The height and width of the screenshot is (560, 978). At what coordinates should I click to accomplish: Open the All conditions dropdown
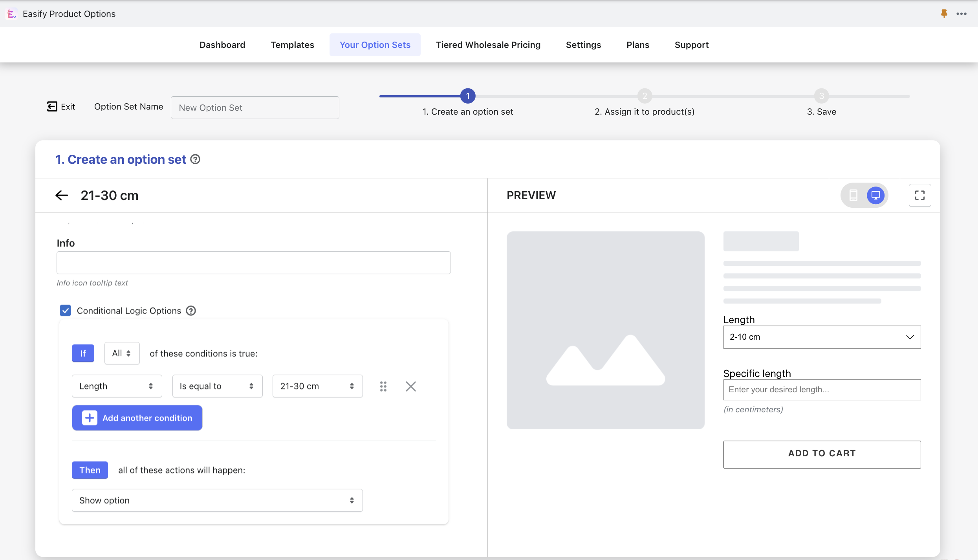pos(122,353)
